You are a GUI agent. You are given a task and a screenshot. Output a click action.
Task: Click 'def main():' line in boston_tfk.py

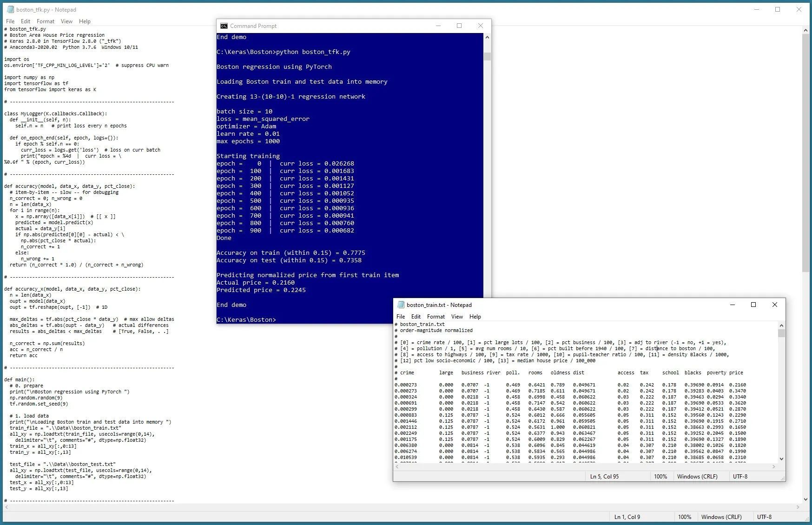click(20, 380)
